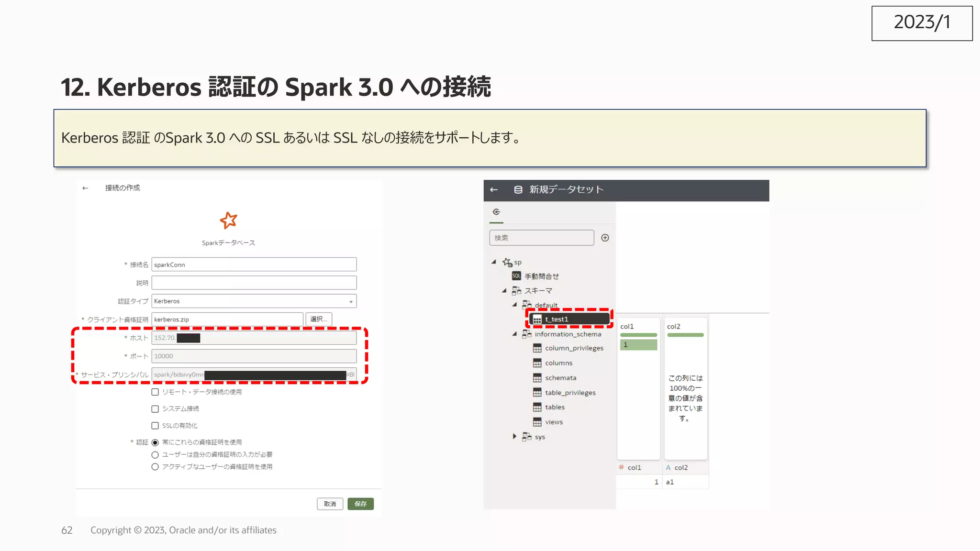
Task: Select 常にこれらの資格証明を使用 radio button
Action: 155,442
